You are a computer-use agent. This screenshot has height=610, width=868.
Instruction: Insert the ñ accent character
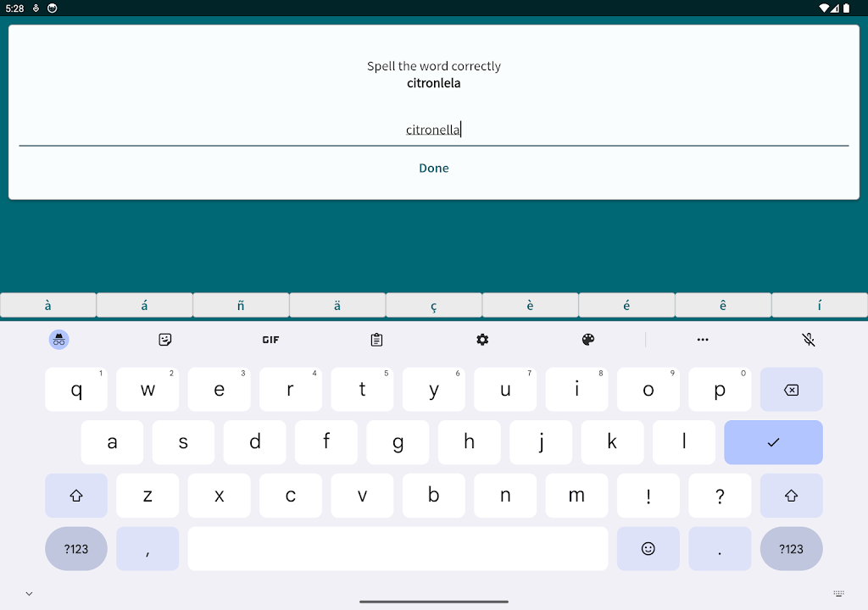point(241,306)
